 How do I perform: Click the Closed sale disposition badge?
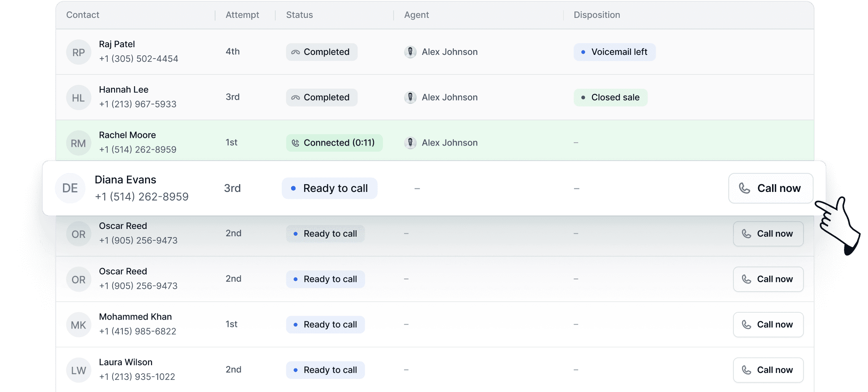(x=610, y=97)
